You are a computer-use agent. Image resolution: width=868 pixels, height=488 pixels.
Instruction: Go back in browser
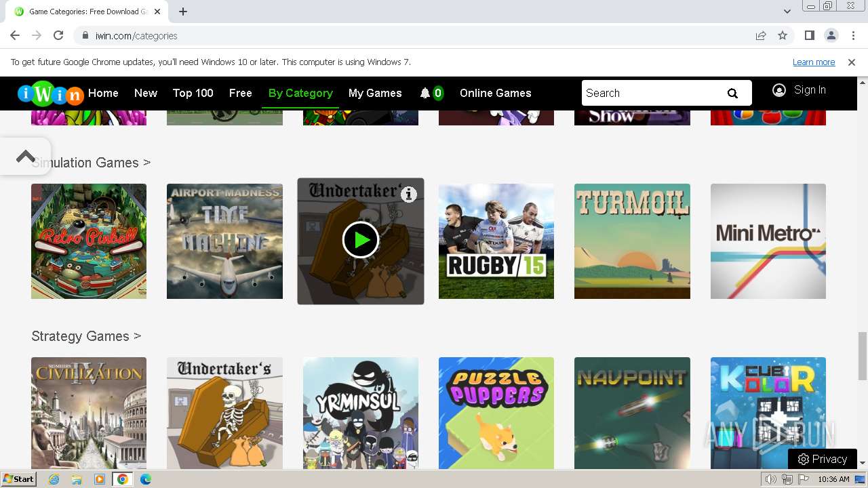[15, 35]
